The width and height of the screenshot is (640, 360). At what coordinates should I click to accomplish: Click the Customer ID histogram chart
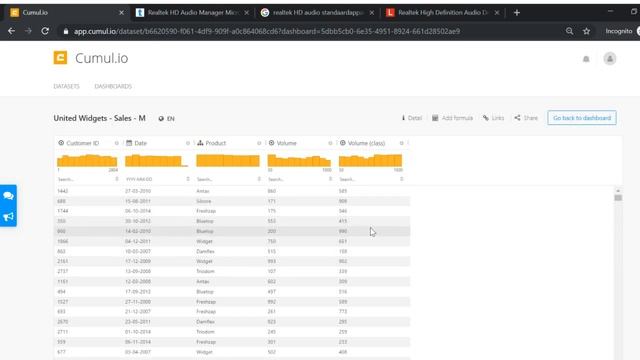pos(87,160)
